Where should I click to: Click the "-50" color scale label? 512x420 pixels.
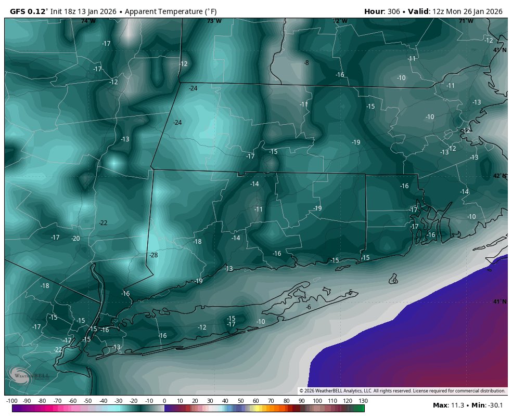(88, 401)
